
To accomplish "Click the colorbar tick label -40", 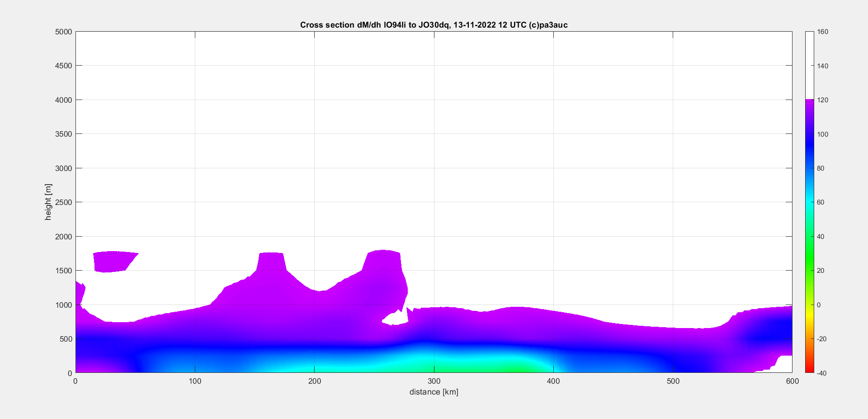I will pos(823,373).
